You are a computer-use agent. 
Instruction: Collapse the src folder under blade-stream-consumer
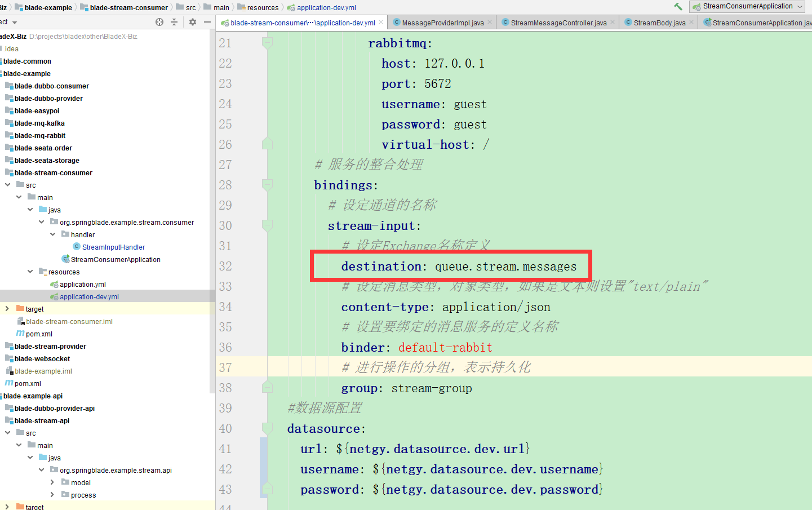8,185
